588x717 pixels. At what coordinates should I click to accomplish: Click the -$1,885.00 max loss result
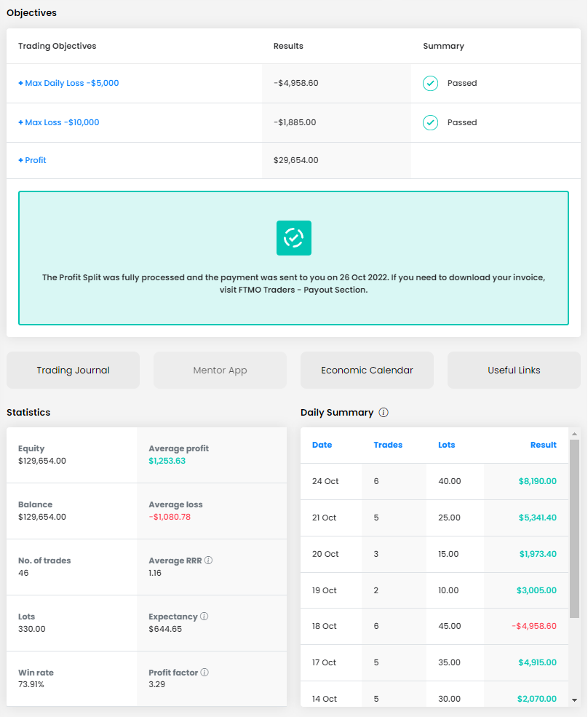pos(295,122)
